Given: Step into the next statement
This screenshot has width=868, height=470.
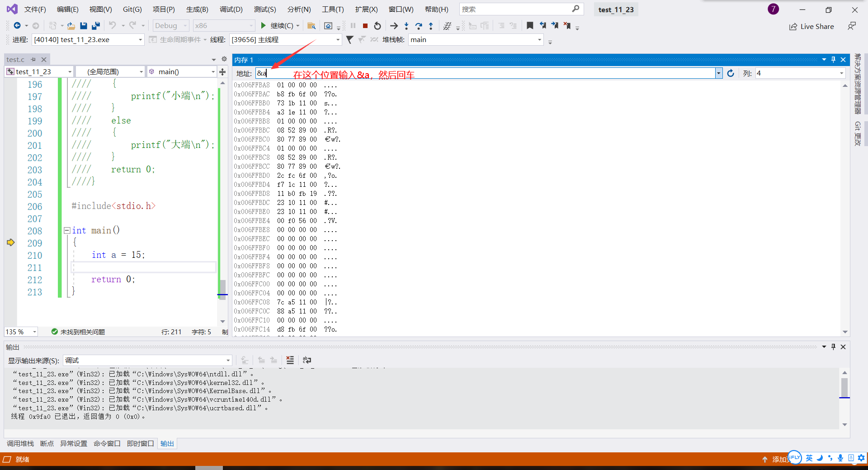Looking at the screenshot, I should click(406, 26).
